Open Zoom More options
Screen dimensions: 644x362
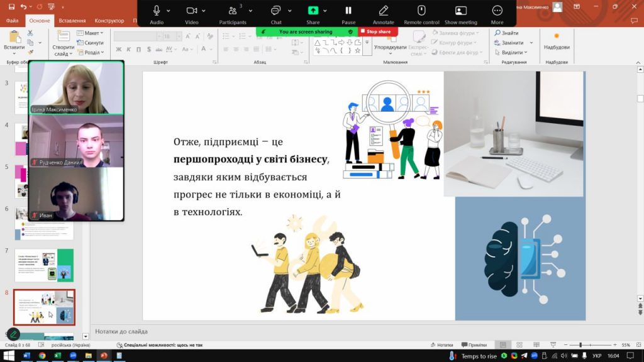[x=497, y=11]
